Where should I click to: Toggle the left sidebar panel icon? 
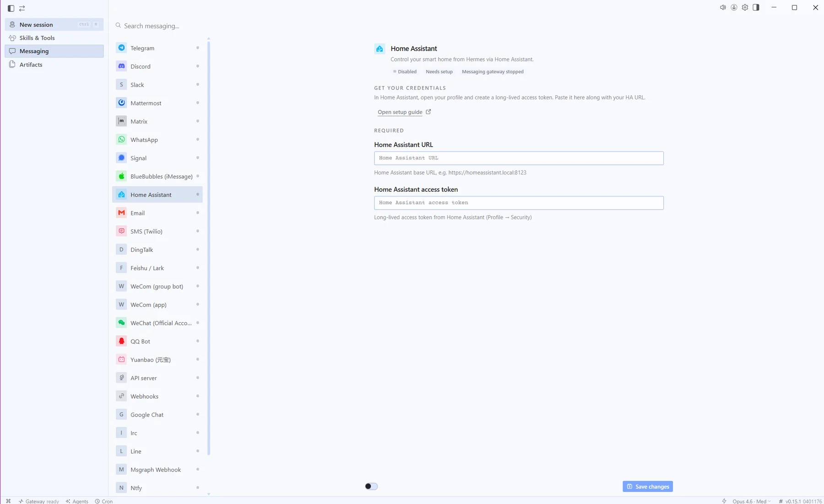[x=11, y=8]
